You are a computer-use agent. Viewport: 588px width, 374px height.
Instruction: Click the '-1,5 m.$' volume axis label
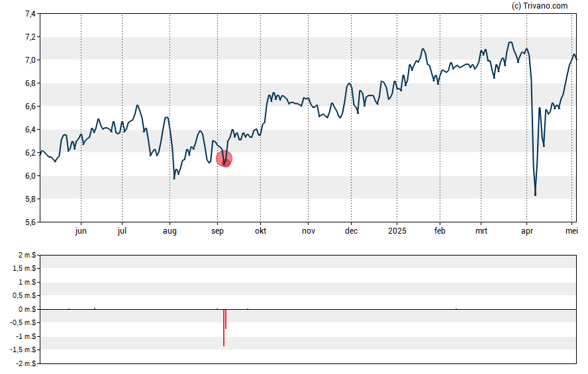[23, 350]
